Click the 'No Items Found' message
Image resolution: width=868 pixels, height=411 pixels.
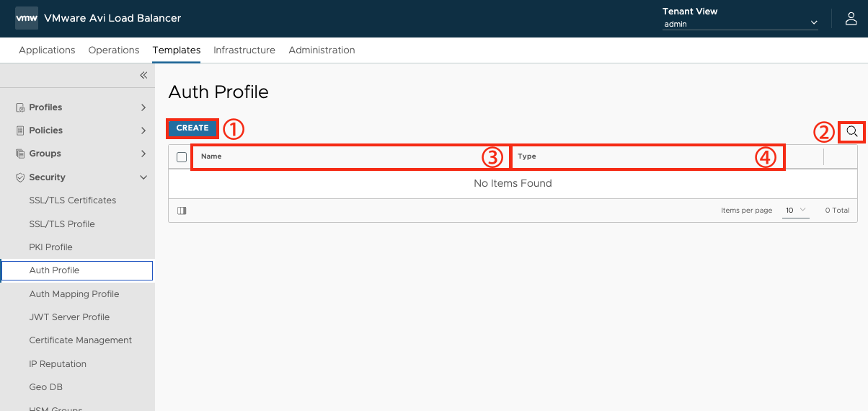click(513, 183)
